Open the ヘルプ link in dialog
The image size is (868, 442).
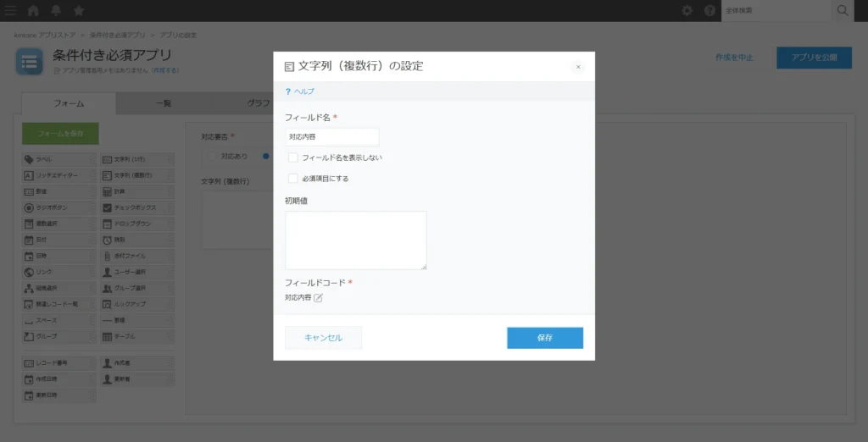(299, 91)
